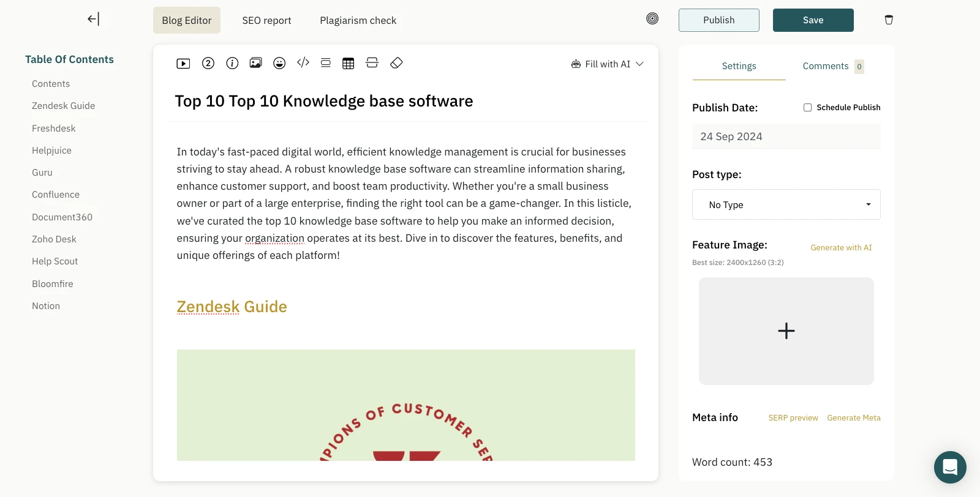
Task: Click the divider break toolbar icon
Action: pyautogui.click(x=372, y=62)
